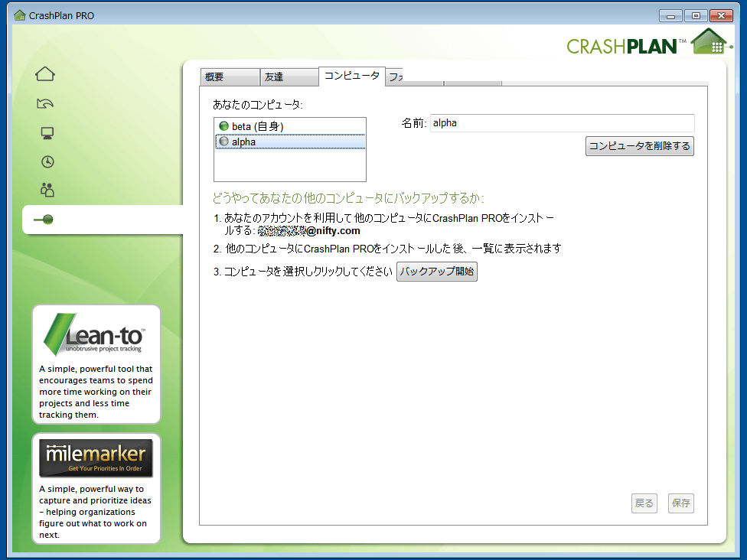Select alpha in computer list
This screenshot has height=560, width=747.
click(x=290, y=142)
